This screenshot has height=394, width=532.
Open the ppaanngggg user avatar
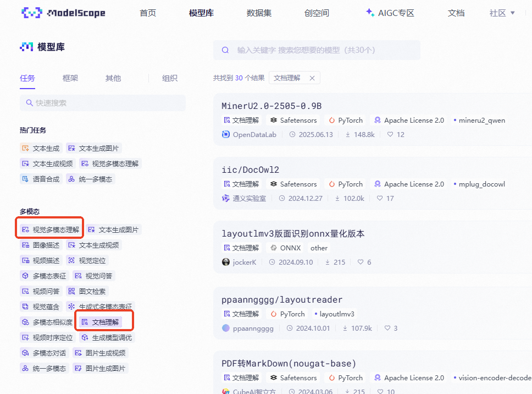(x=226, y=328)
